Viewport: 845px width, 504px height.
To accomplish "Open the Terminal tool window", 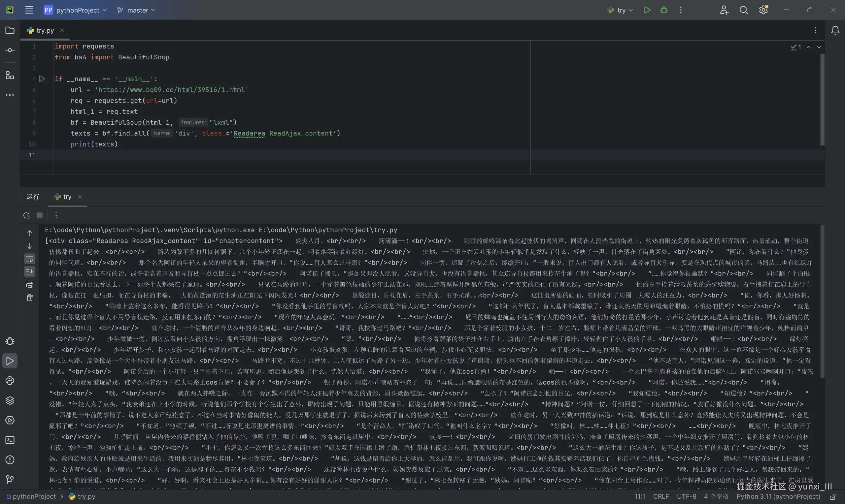I will 10,440.
